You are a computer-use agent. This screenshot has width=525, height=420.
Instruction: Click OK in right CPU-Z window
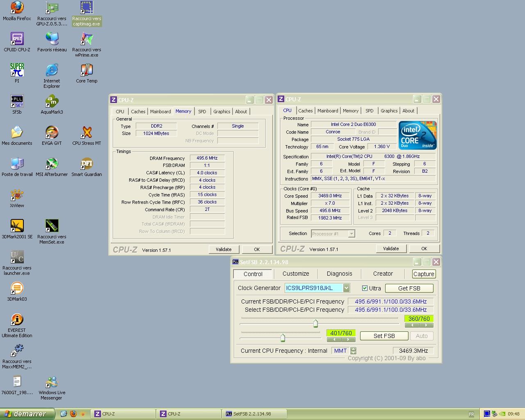pos(424,249)
